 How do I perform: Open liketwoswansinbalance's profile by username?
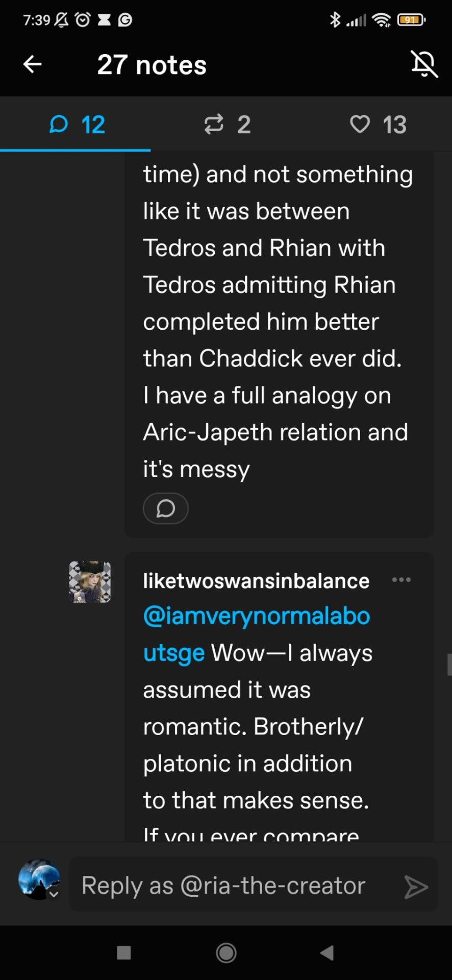pyautogui.click(x=256, y=581)
